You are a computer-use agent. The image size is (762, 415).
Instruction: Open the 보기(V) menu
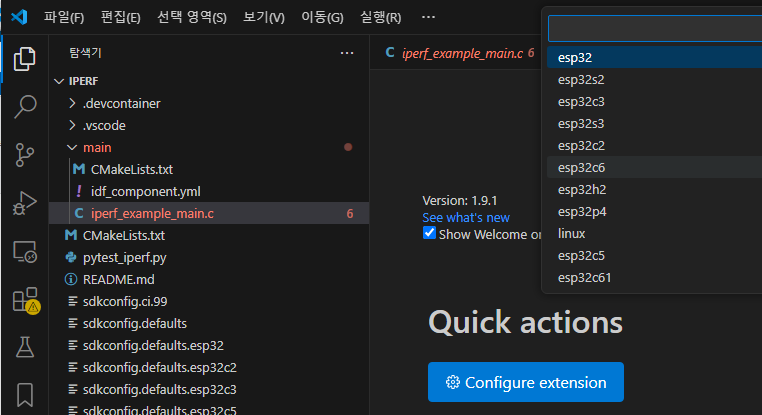(x=264, y=17)
